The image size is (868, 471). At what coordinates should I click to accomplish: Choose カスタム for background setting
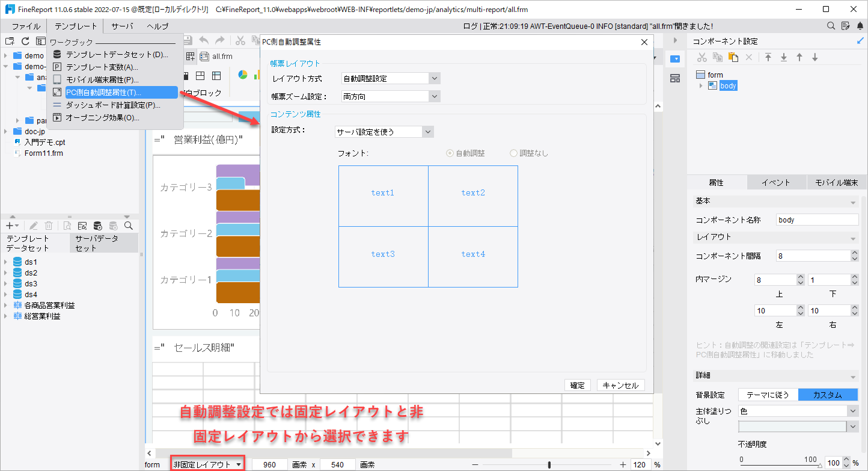(828, 395)
